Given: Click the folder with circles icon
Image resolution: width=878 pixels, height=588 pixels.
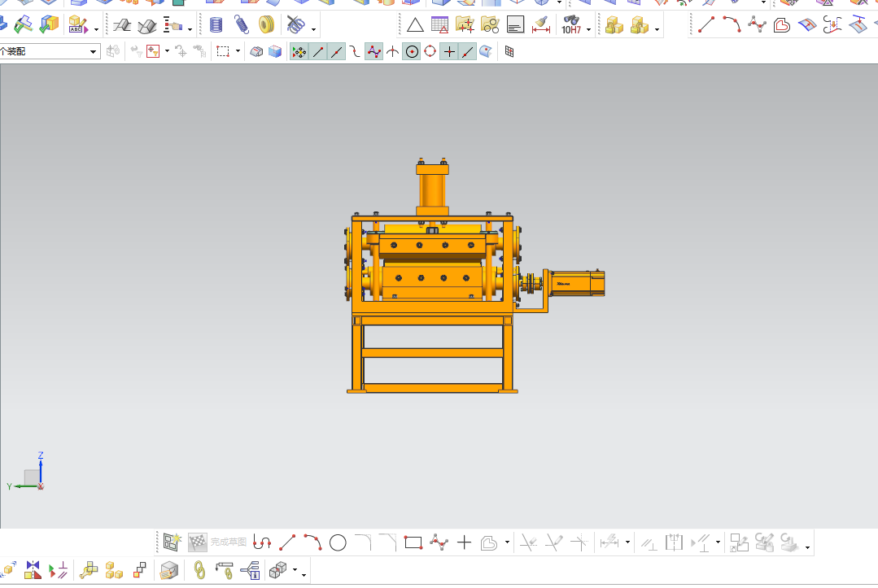Looking at the screenshot, I should point(490,25).
